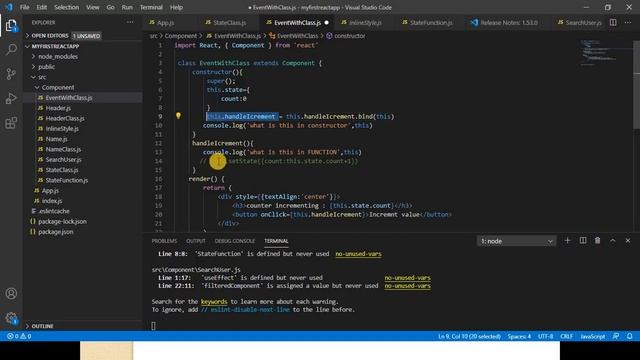Open the Run menu
Screen dimensions: 640x360
pyautogui.click(x=127, y=7)
